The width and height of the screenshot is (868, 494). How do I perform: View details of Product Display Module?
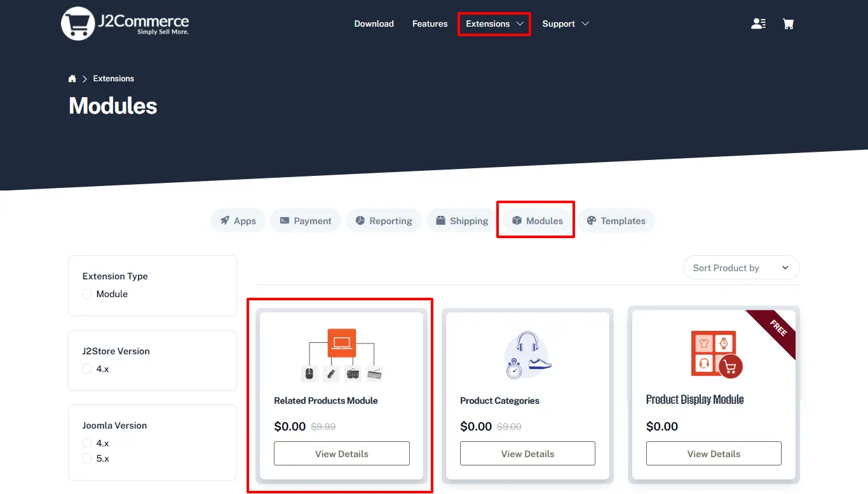coord(714,454)
